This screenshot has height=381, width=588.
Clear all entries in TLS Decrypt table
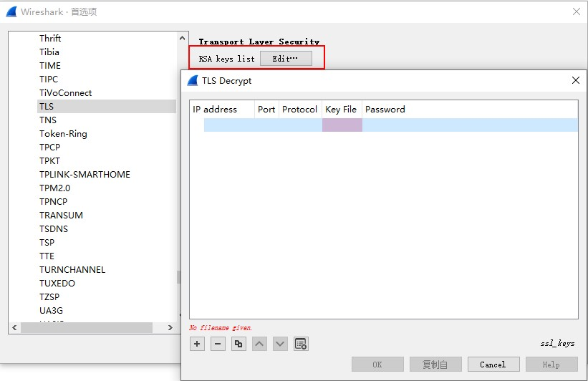tap(301, 344)
